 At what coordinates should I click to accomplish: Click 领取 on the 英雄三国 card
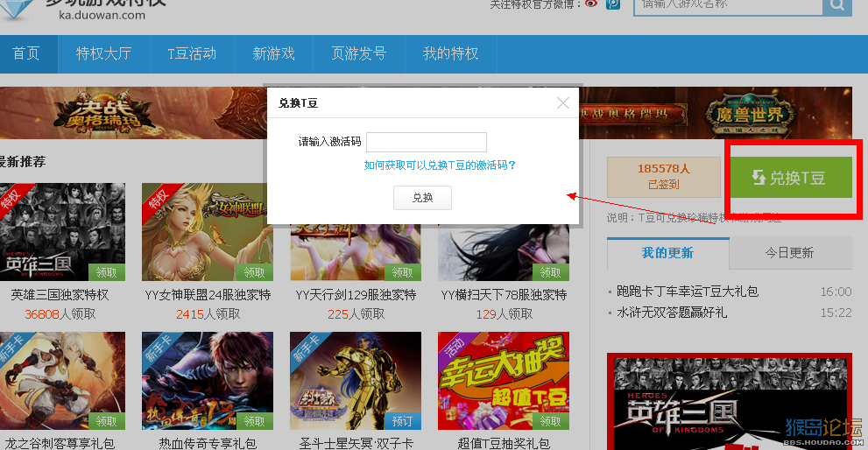tap(106, 272)
